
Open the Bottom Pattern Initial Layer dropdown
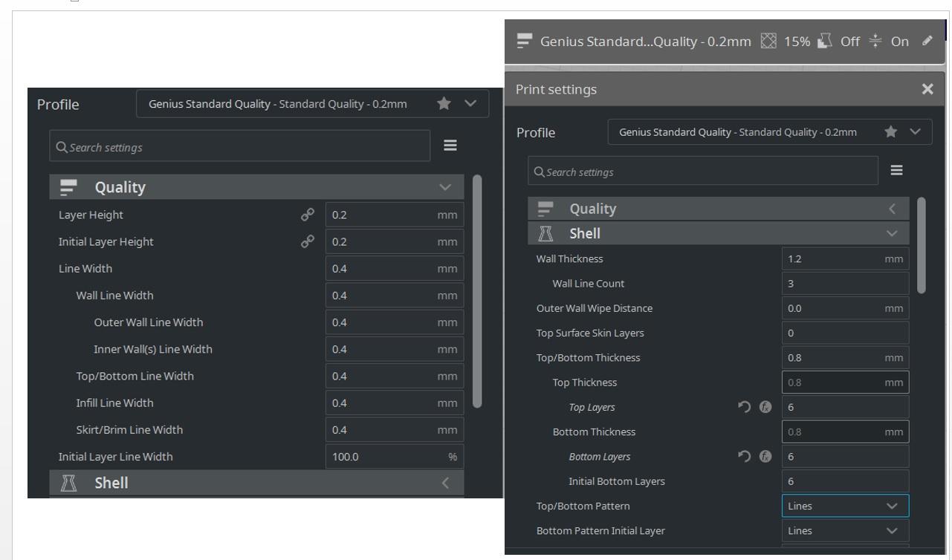click(x=845, y=530)
